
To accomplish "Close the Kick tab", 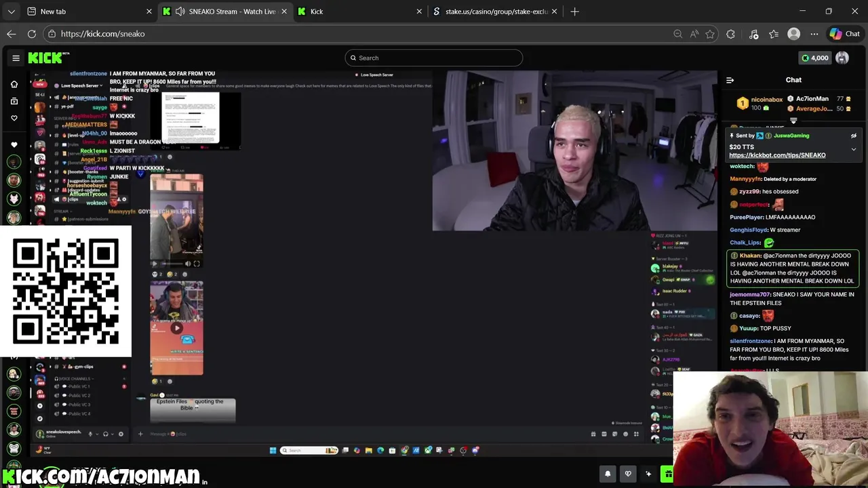I will click(419, 12).
